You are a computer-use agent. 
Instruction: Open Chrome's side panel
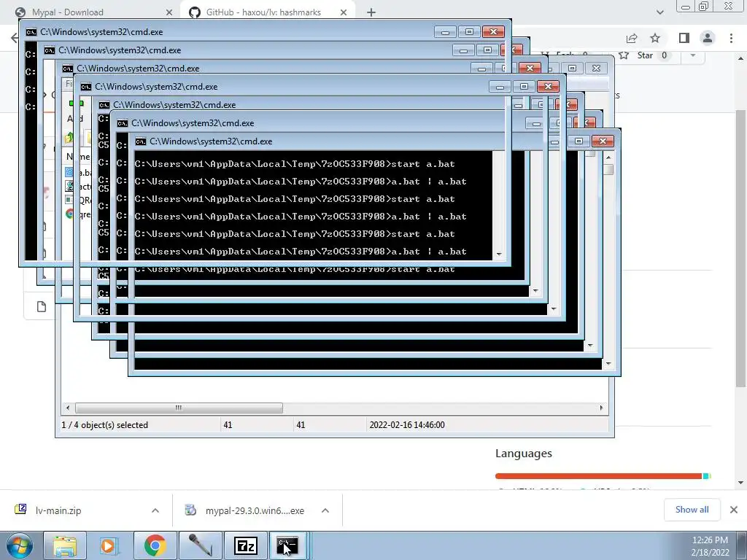684,38
